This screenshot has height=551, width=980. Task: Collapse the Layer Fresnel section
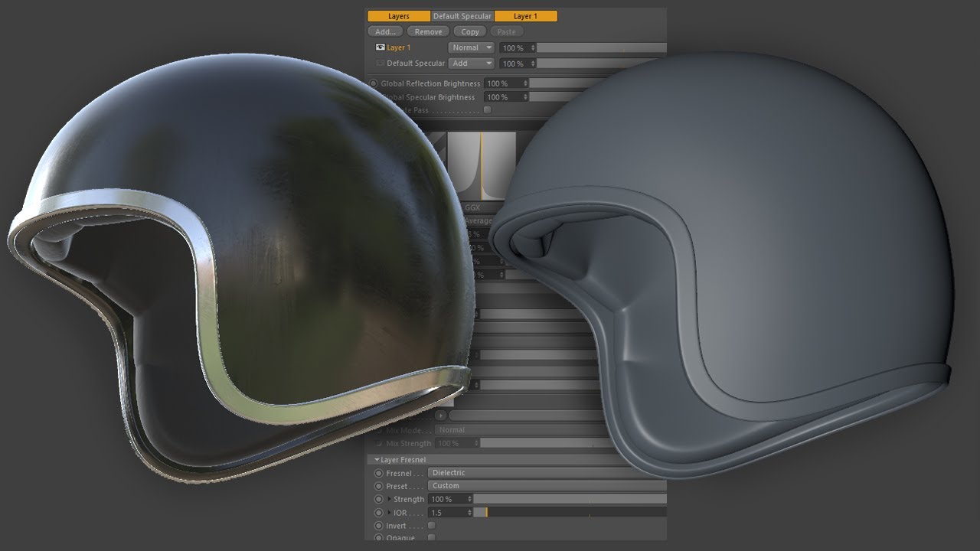point(377,460)
